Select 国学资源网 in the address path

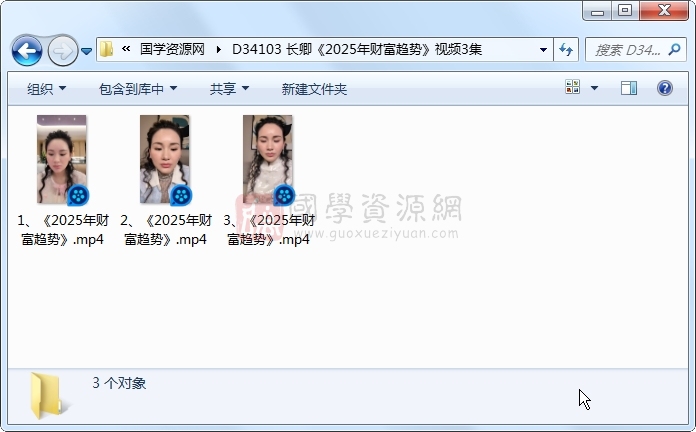(172, 49)
